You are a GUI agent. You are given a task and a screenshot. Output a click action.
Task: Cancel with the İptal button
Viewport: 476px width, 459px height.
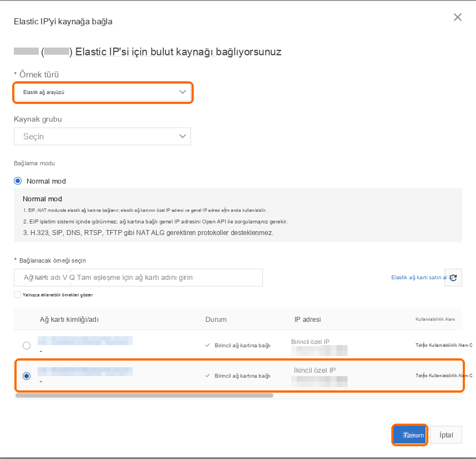click(x=446, y=435)
